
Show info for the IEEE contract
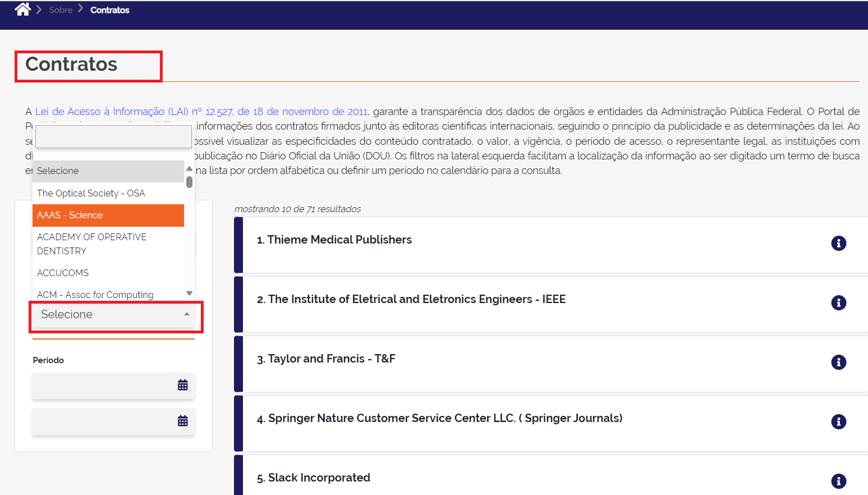tap(838, 302)
